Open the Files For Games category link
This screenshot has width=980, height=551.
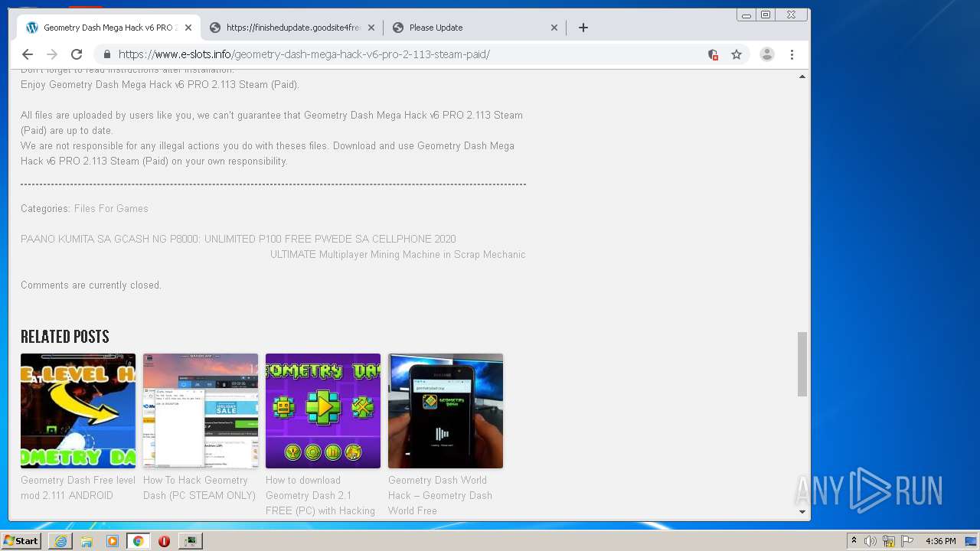(111, 208)
